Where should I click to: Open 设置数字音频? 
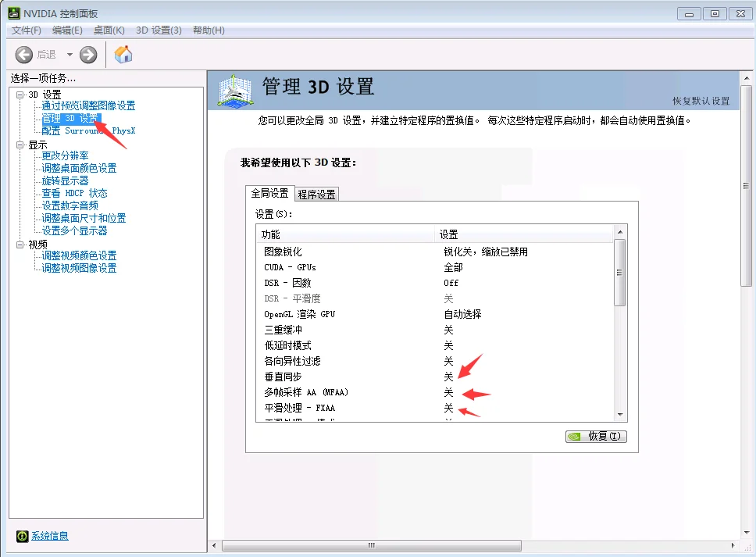pos(70,206)
